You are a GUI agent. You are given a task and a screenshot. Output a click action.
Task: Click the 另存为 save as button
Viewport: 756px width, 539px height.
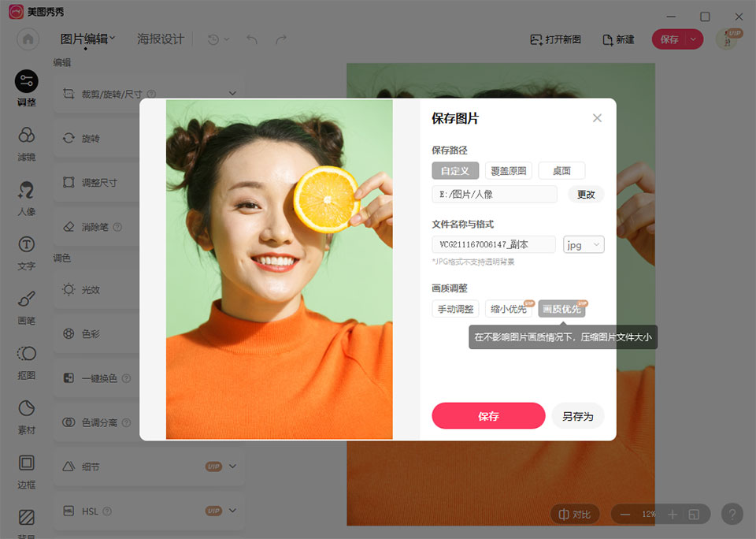(x=577, y=416)
